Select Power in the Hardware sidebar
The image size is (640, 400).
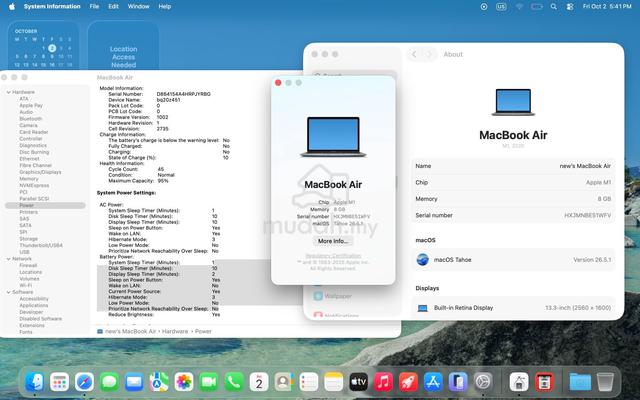[45, 205]
